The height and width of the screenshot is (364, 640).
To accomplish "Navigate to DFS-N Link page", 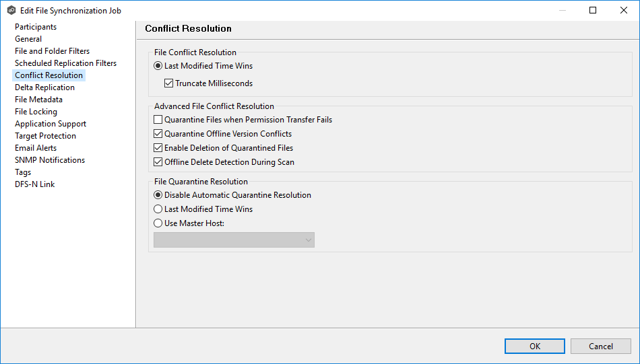I will coord(34,184).
